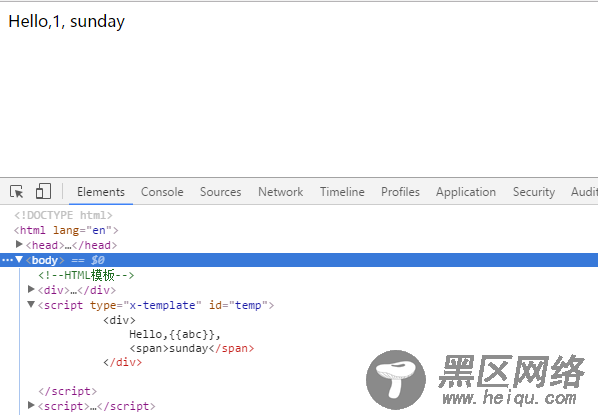The width and height of the screenshot is (598, 415).
Task: Click the rendered 'Hello,1, sunday' page text
Action: coord(67,22)
